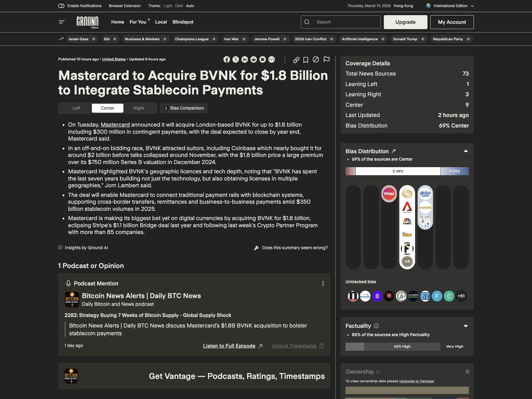Click the Insights by Ground AI info icon
This screenshot has width=532, height=399.
60,247
